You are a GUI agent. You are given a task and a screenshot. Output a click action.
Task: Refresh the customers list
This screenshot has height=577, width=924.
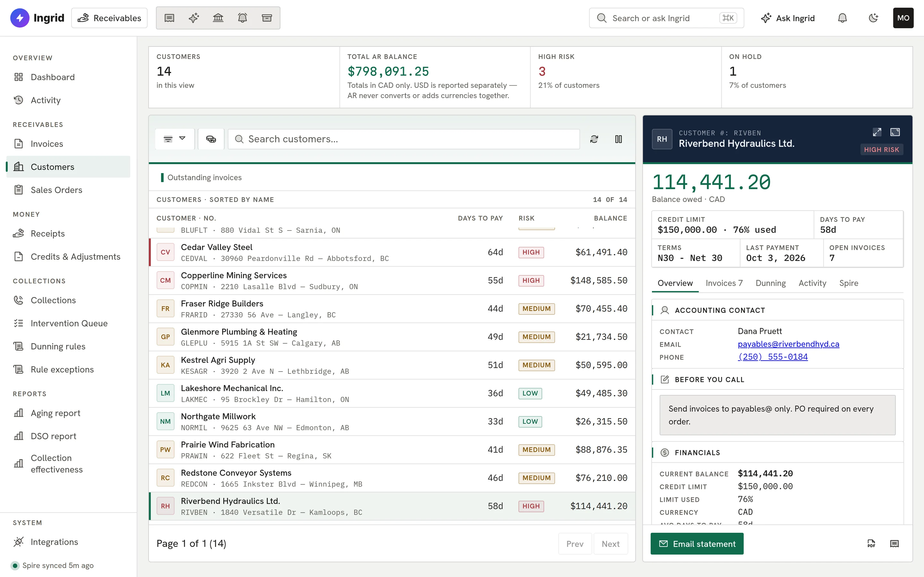click(x=594, y=139)
